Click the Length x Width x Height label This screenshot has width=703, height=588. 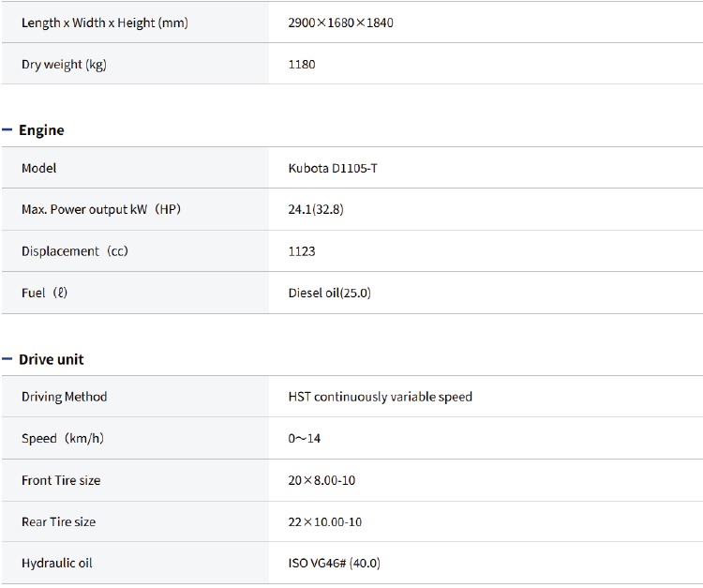(x=104, y=23)
